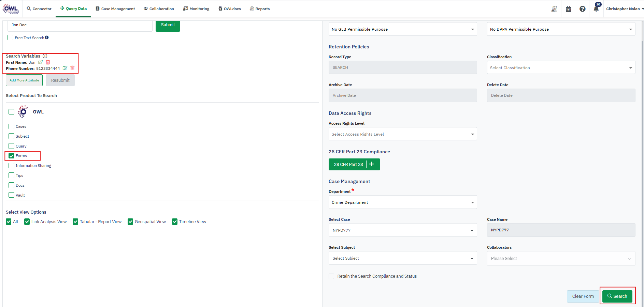Delete the First Name search variable
644x307 pixels.
[x=48, y=62]
